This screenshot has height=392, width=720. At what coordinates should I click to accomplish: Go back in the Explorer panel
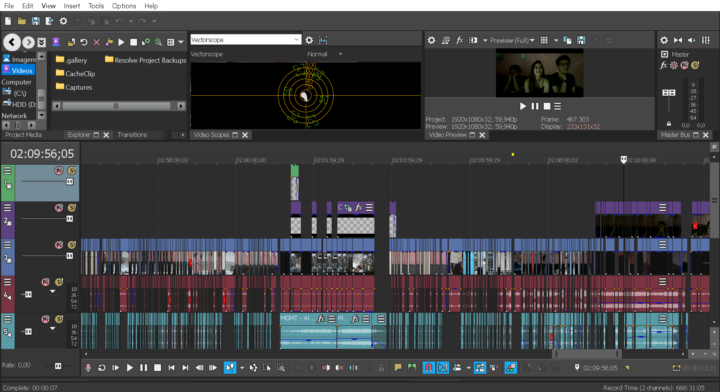[x=12, y=42]
